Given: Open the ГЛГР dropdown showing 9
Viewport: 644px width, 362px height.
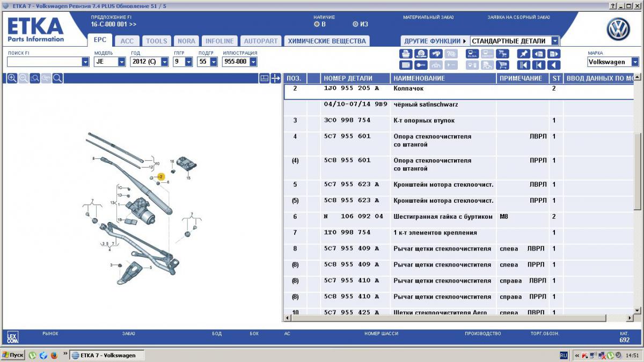Looking at the screenshot, I should (x=188, y=62).
